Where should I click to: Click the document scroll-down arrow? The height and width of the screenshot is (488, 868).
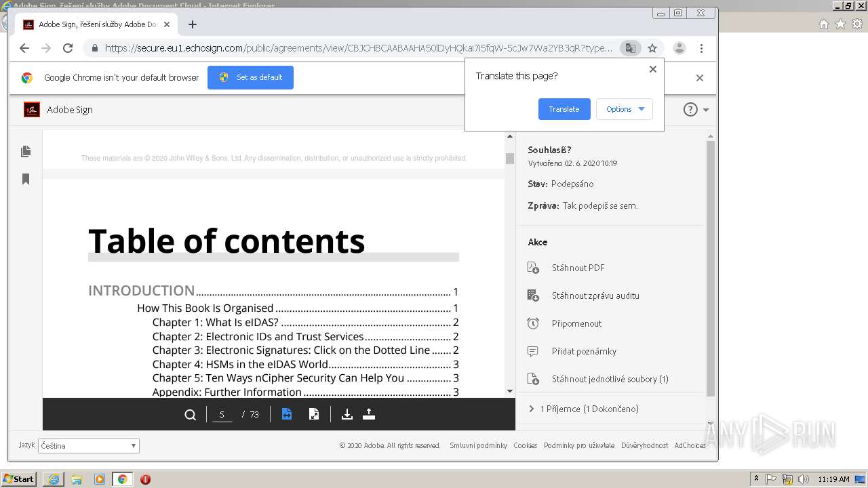click(510, 391)
